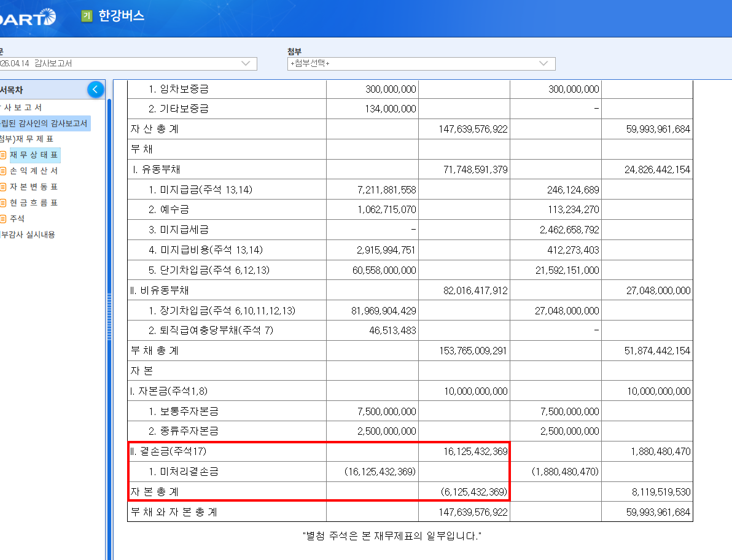Select 감사보고서 top tree item

click(x=21, y=107)
